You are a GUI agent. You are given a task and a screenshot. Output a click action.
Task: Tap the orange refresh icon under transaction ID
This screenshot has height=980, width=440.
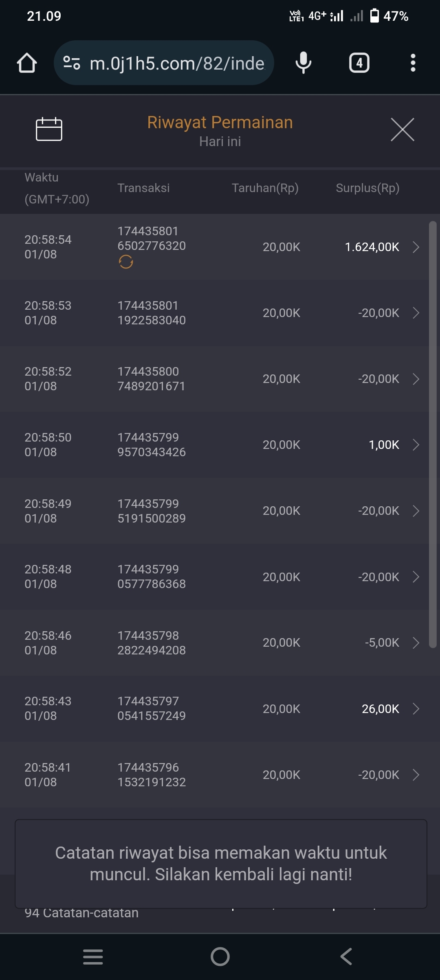point(126,262)
